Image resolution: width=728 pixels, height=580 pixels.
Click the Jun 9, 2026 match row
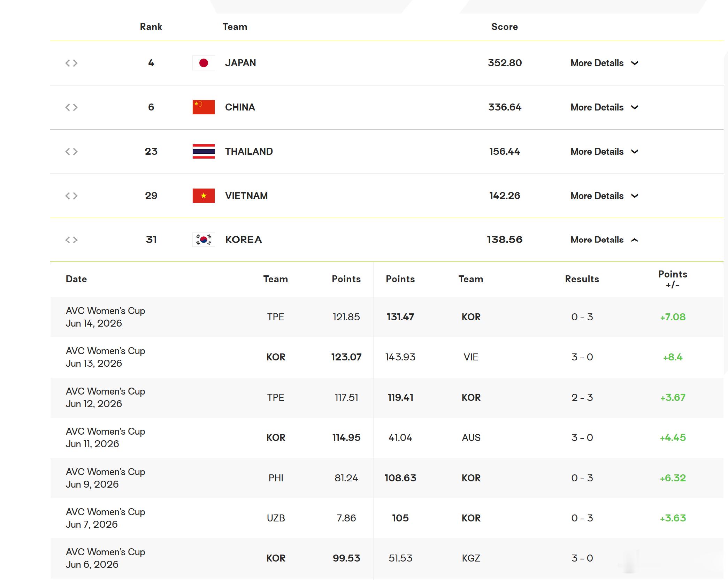click(x=387, y=478)
